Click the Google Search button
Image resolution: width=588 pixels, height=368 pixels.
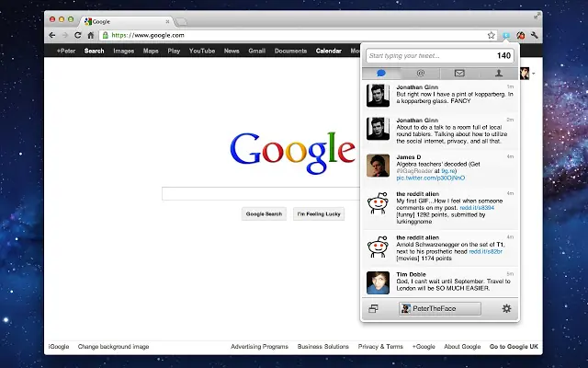click(x=264, y=214)
